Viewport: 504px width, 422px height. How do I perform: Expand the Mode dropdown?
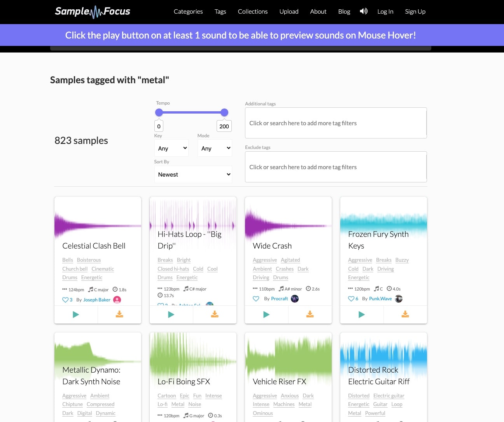click(x=215, y=148)
